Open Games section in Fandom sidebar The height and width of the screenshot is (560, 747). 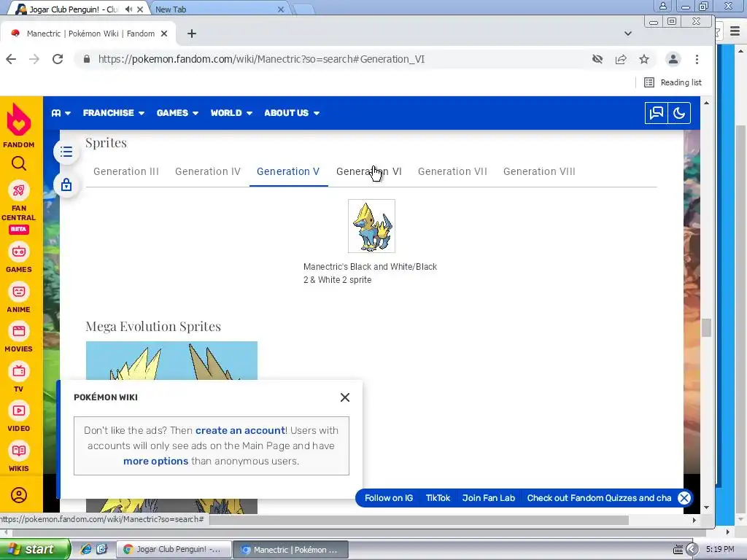[18, 258]
